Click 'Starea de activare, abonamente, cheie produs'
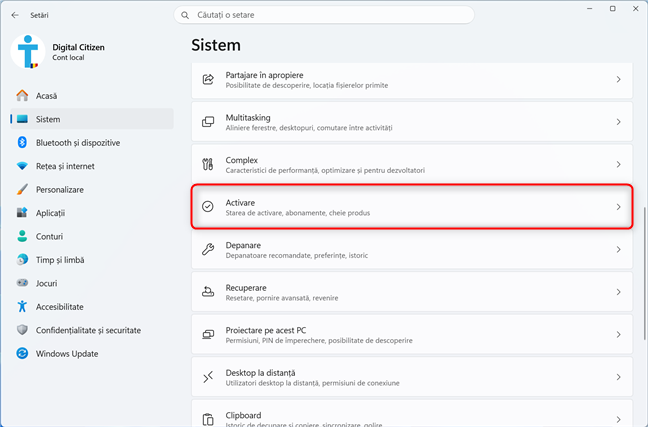The width and height of the screenshot is (648, 427). pos(298,213)
